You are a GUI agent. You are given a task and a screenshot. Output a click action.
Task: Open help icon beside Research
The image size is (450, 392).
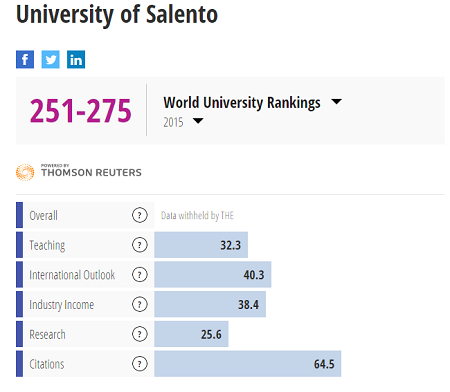(x=140, y=334)
